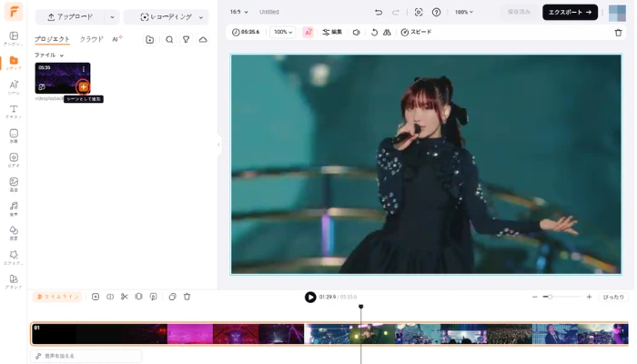637x364 pixels.
Task: Click the add scene icon in timeline toolbar
Action: tap(96, 297)
